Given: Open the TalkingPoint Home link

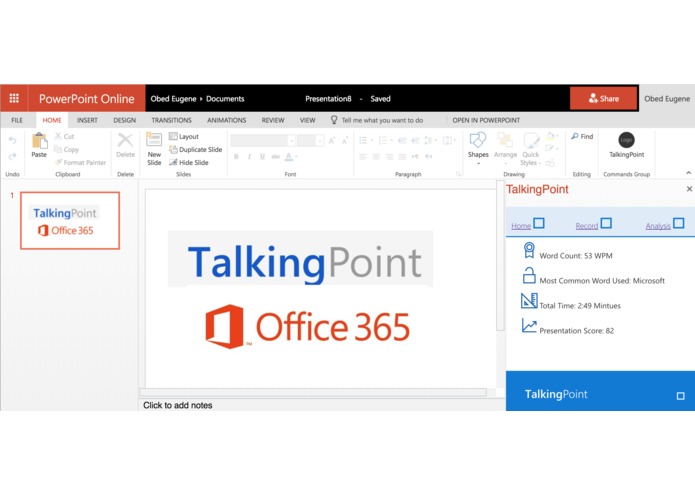Looking at the screenshot, I should 521,226.
